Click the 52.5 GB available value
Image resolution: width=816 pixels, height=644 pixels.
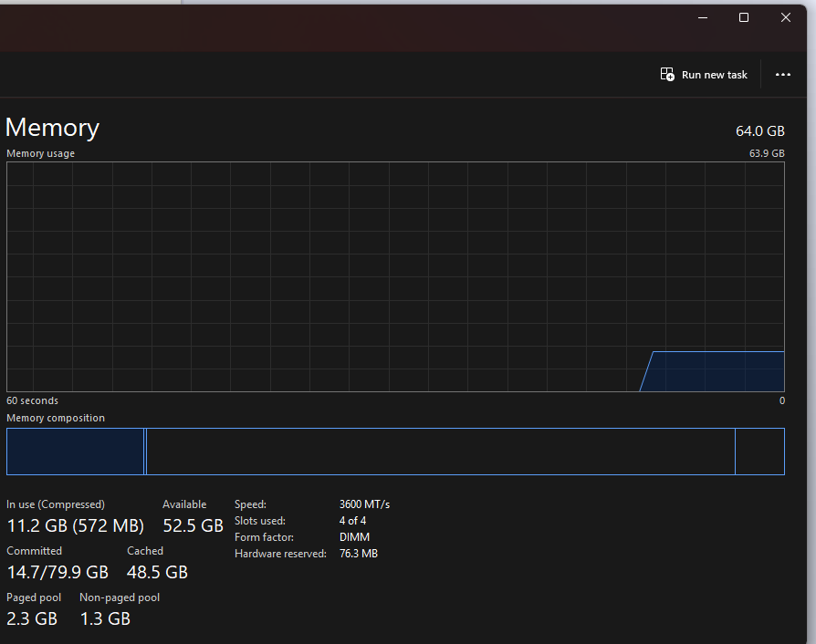coord(194,526)
